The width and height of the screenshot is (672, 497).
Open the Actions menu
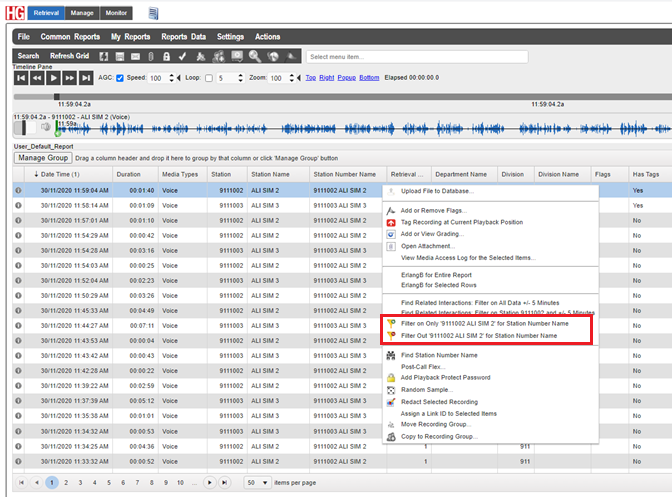tap(267, 37)
